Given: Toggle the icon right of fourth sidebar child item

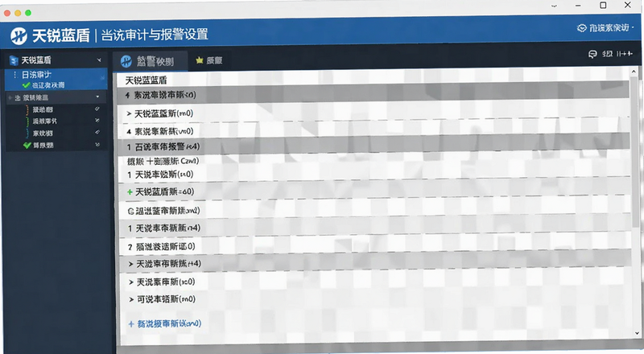Looking at the screenshot, I should 97,145.
